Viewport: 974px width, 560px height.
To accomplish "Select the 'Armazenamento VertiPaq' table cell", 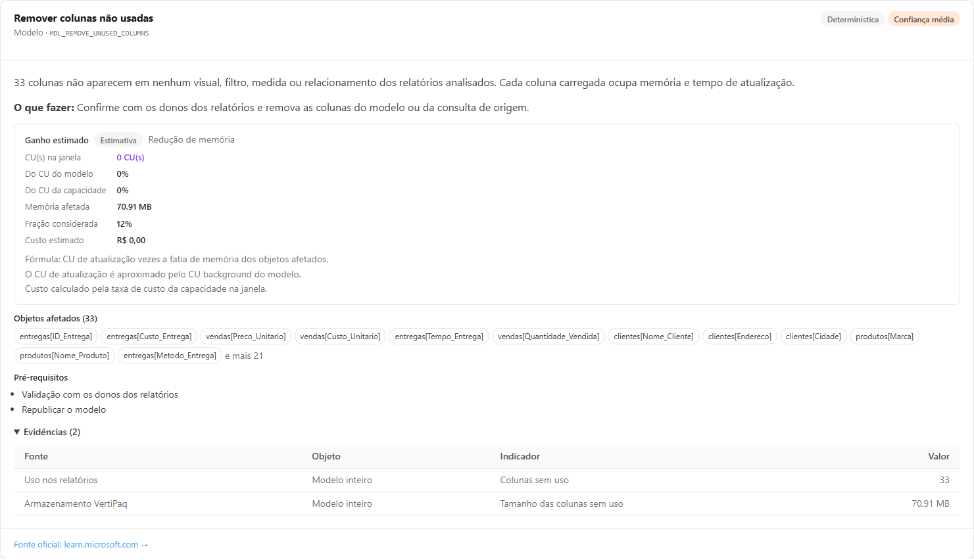I will point(76,504).
